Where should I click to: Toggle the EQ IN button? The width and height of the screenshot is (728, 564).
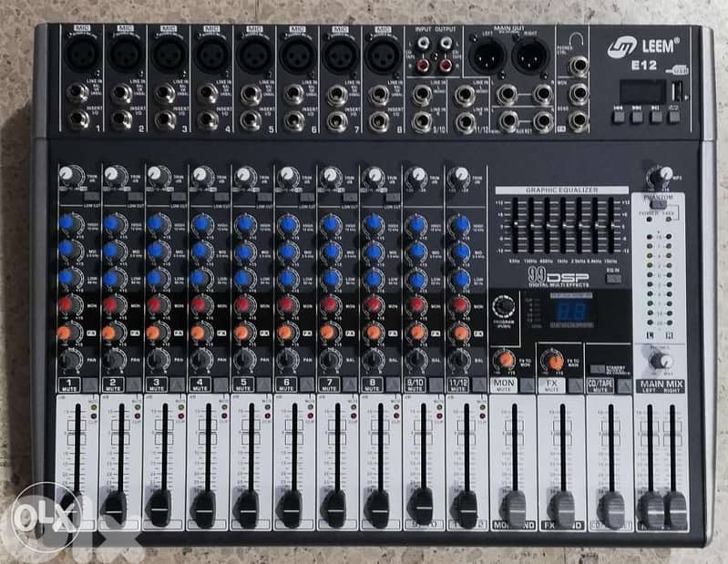(x=613, y=278)
